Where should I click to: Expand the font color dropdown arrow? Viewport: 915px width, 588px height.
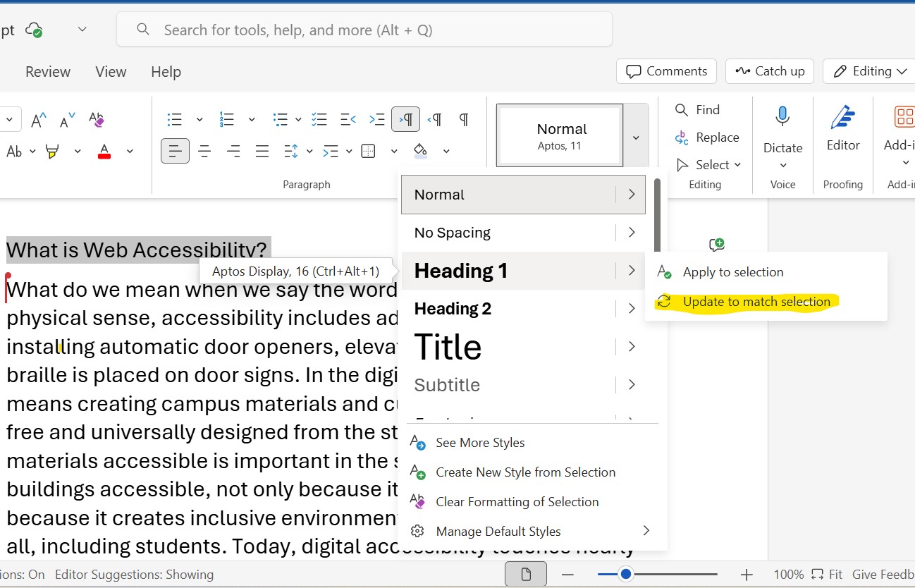coord(130,151)
